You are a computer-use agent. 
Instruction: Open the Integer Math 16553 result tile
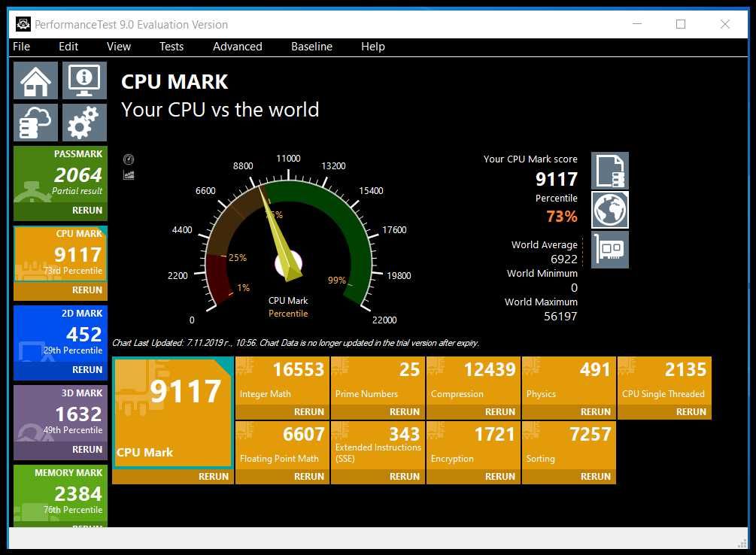pos(283,381)
